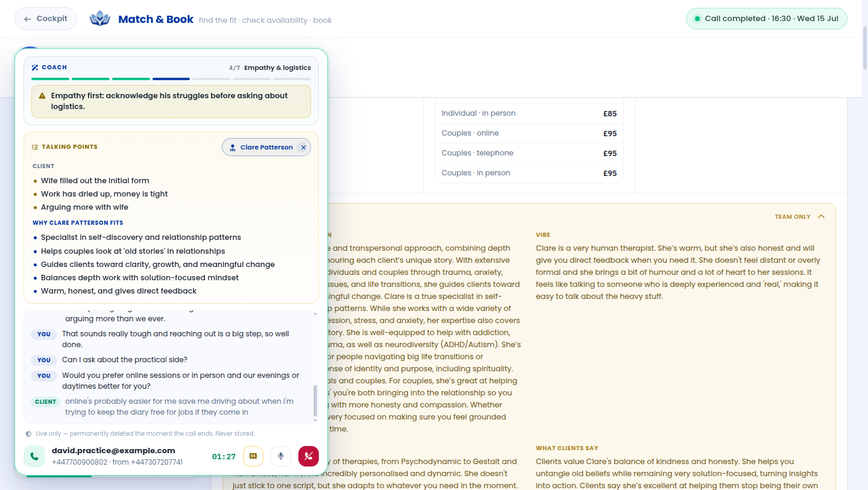
Task: Go back to Cockpit
Action: (46, 19)
